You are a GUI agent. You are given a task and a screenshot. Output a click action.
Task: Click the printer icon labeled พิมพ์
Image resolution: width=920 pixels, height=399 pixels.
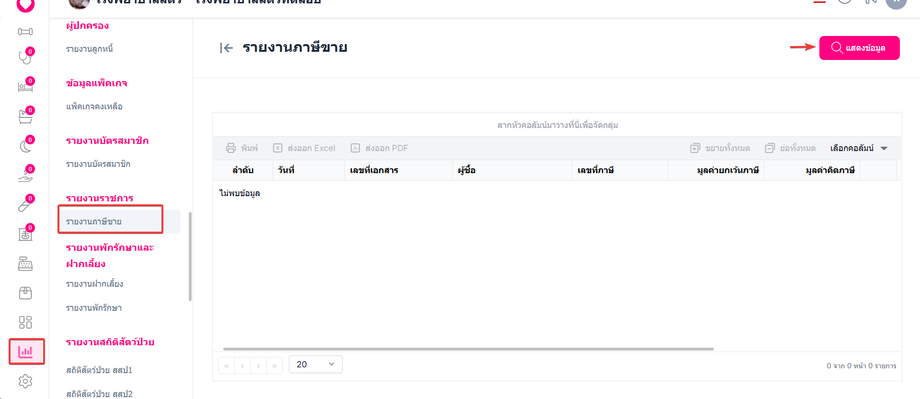click(x=242, y=148)
